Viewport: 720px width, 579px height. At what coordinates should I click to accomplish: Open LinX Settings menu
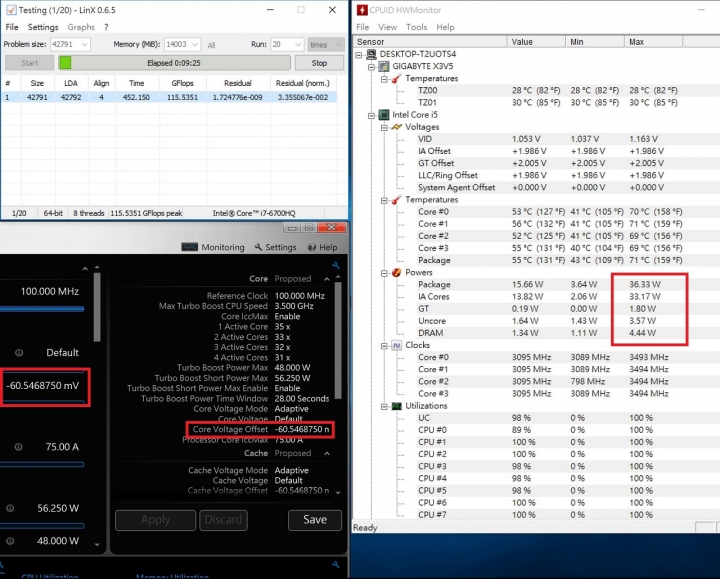43,27
